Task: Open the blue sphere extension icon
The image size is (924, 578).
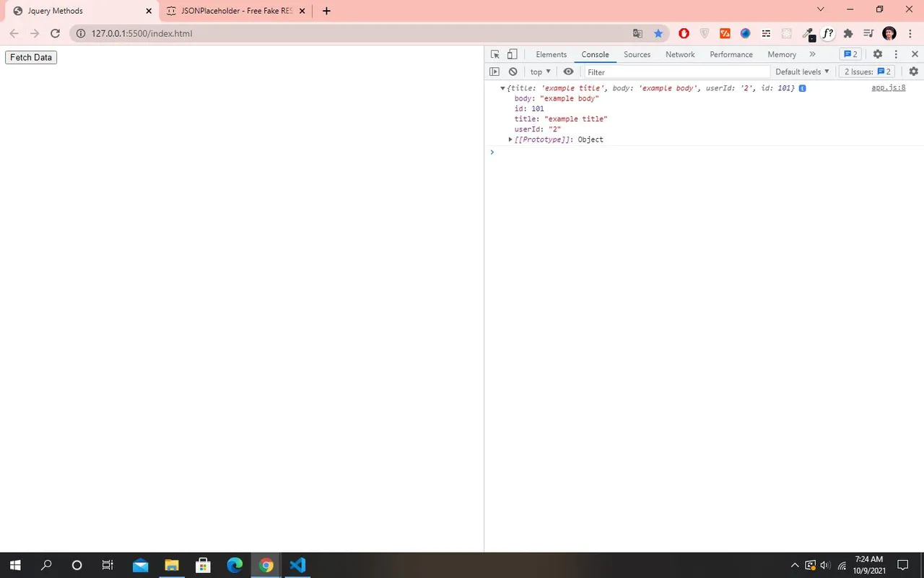Action: [746, 33]
